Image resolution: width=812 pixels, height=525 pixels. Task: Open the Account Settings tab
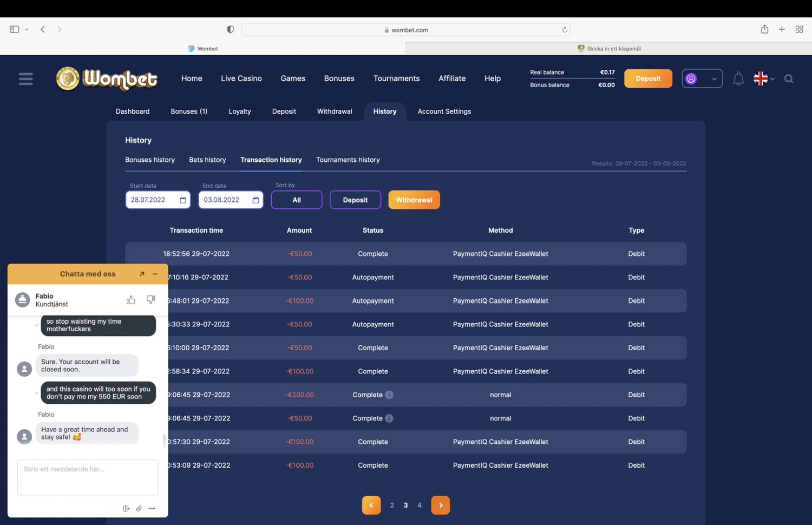click(x=444, y=111)
